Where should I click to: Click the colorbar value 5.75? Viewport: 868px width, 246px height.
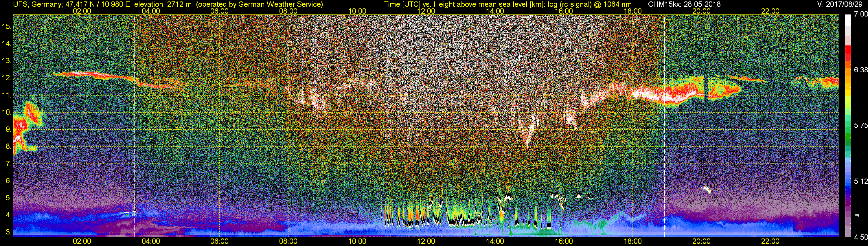click(860, 125)
